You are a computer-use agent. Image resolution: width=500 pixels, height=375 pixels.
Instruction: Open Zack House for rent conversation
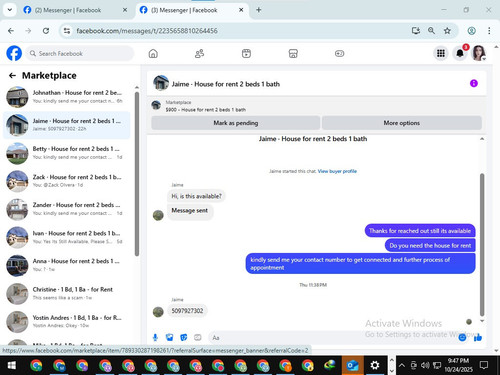pos(66,181)
